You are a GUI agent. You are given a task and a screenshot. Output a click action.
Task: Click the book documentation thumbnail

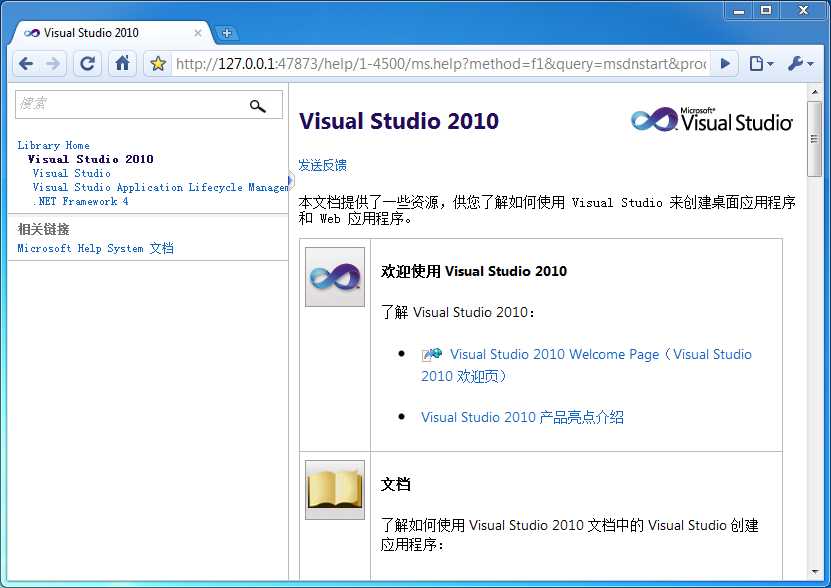335,490
